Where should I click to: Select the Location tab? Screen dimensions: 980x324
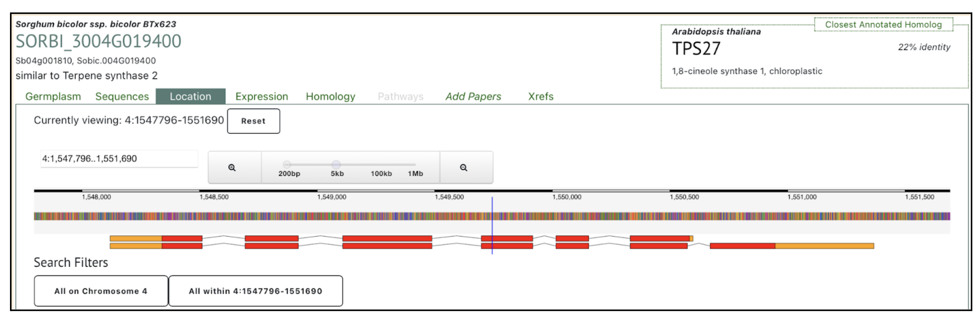(x=190, y=96)
